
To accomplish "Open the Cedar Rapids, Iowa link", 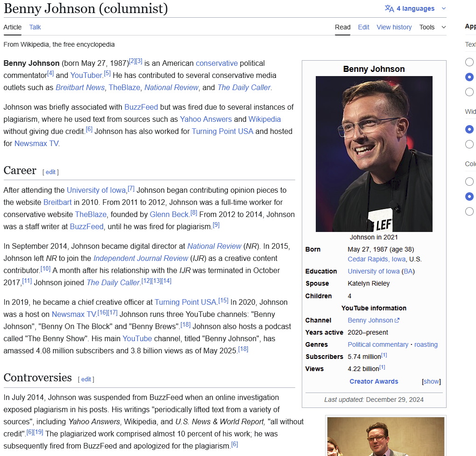I will click(377, 259).
